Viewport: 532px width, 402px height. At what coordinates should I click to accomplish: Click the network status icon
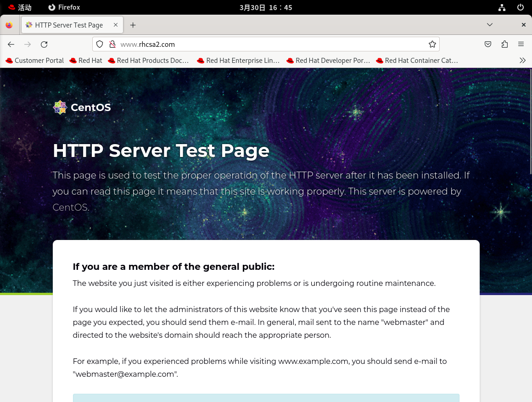[502, 7]
